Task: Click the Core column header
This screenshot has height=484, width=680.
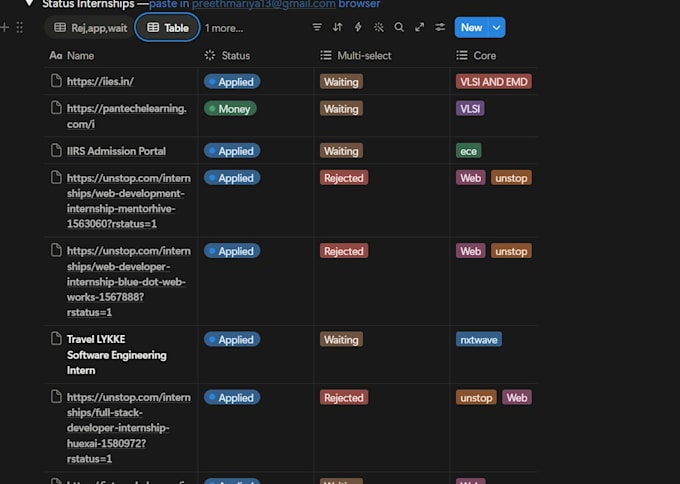Action: pos(476,56)
